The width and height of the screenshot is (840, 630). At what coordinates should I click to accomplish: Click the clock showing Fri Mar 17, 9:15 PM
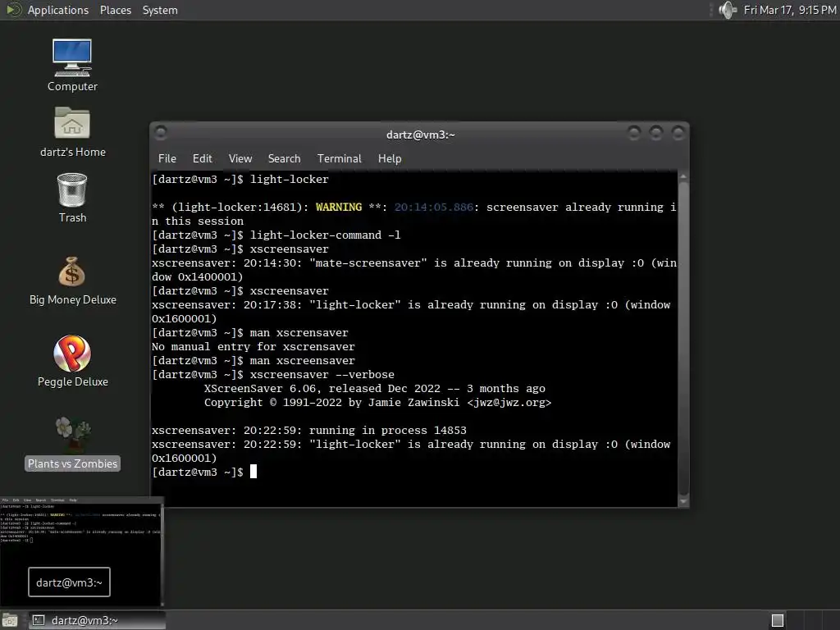[790, 10]
